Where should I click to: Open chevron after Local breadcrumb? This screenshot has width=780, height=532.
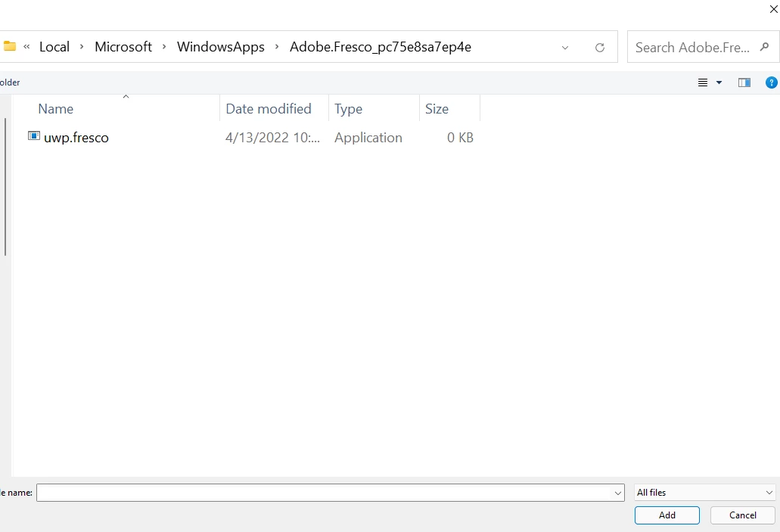point(82,47)
